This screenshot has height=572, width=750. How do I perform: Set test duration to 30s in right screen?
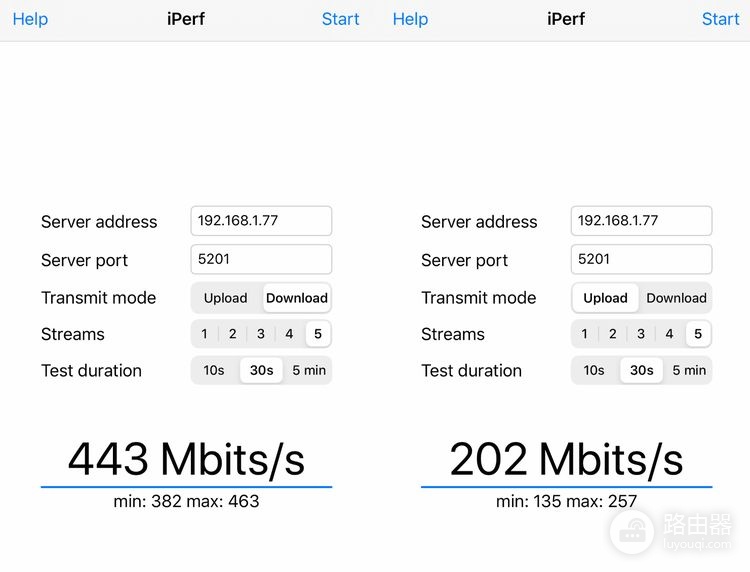point(641,370)
